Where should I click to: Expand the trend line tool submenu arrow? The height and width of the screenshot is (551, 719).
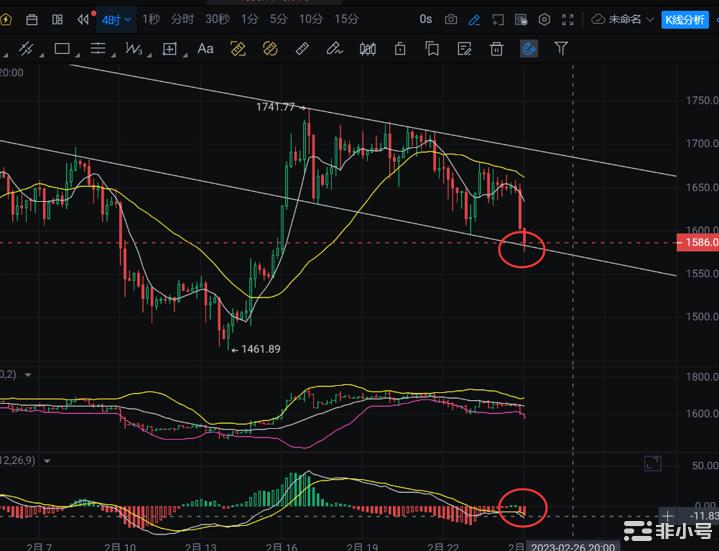tap(42, 55)
